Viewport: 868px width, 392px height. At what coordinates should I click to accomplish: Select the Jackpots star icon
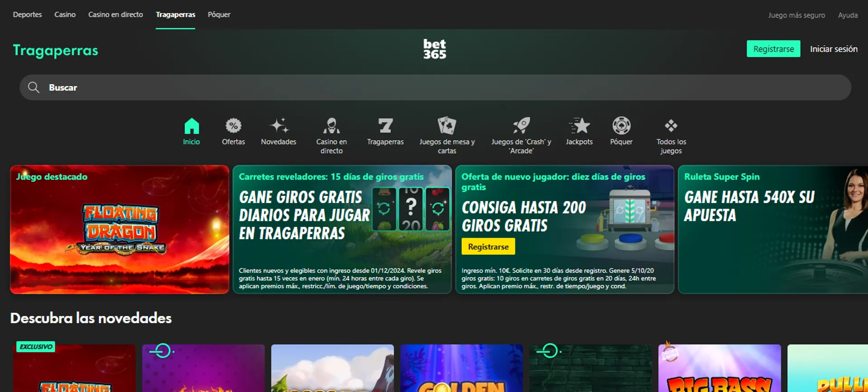(579, 126)
